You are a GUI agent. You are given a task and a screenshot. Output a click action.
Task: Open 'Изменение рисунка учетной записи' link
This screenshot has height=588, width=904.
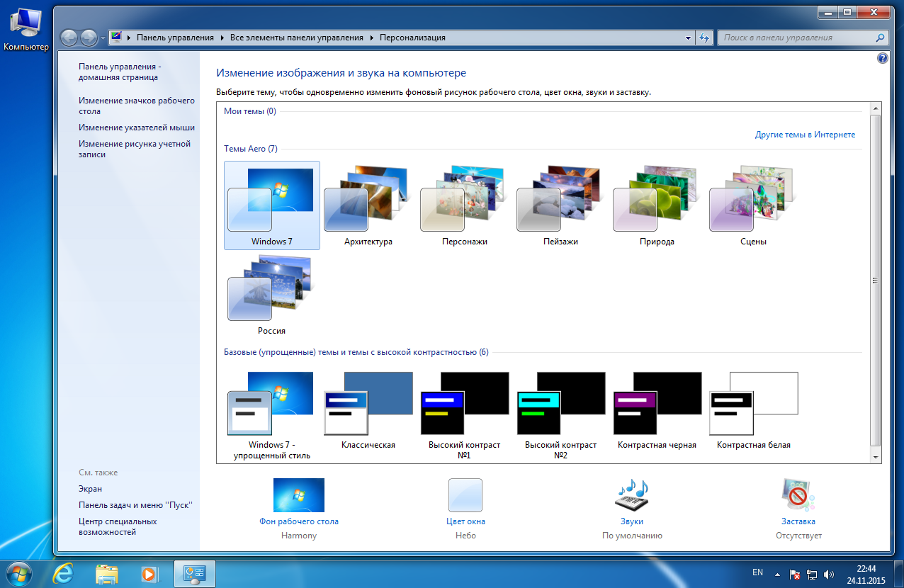[135, 149]
